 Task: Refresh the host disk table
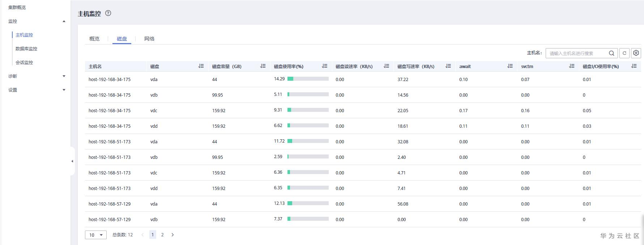[624, 53]
